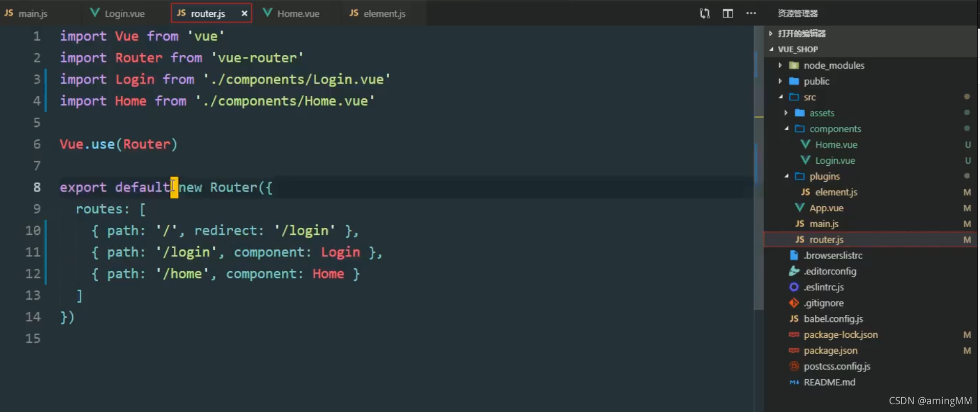Open the postcss.config.js file

click(x=837, y=366)
